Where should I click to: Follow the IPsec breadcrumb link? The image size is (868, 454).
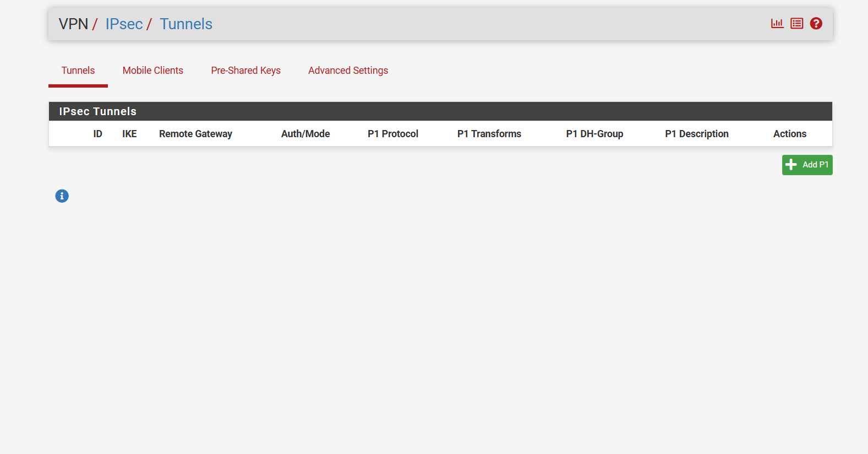[124, 24]
